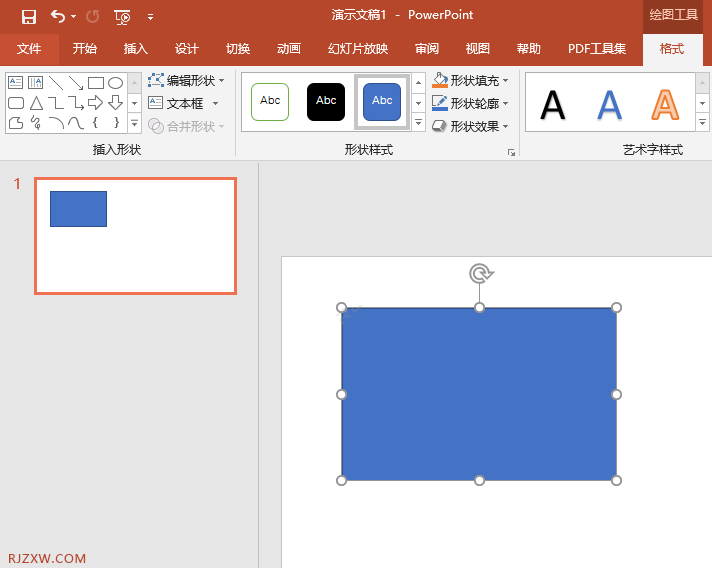Select slide 1 thumbnail in panel
The width and height of the screenshot is (712, 568).
coord(135,236)
